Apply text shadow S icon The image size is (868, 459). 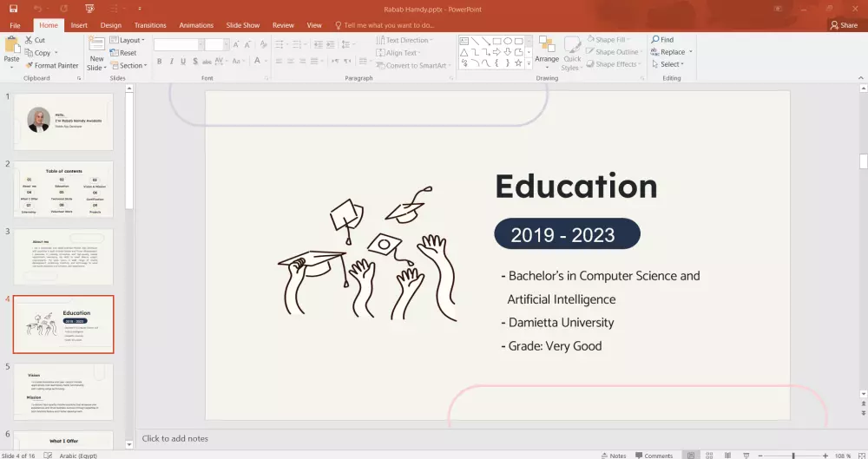(195, 61)
